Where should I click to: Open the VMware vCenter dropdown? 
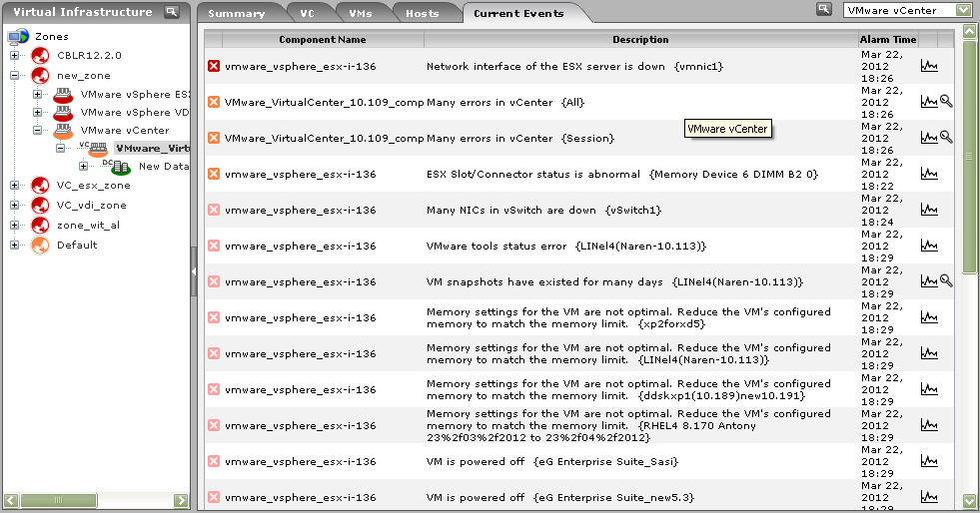click(x=907, y=10)
